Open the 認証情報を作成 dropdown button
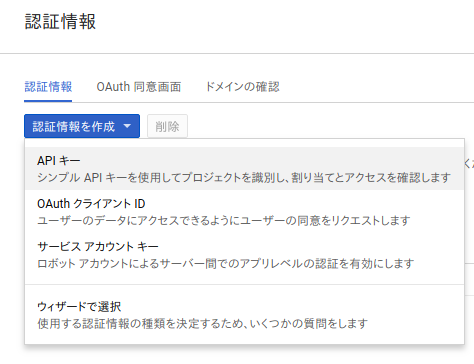Screen dimensions: 474x364 coord(82,126)
